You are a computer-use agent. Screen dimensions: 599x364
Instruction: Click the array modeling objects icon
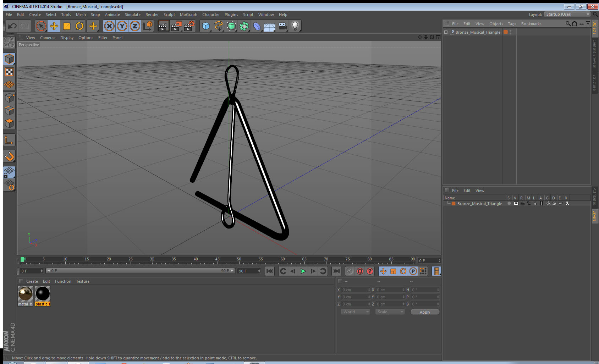point(244,26)
